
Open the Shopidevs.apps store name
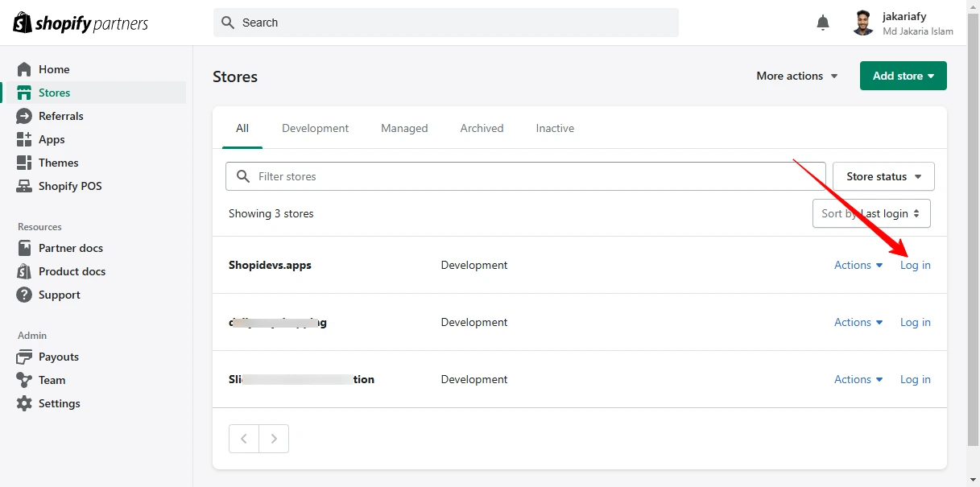[x=270, y=265]
